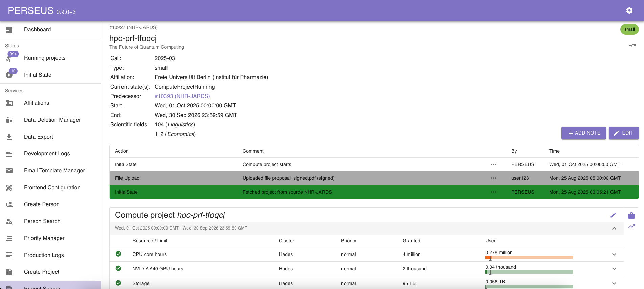This screenshot has height=289, width=644.
Task: Open three-dots menu for File Upload row
Action: coord(493,178)
